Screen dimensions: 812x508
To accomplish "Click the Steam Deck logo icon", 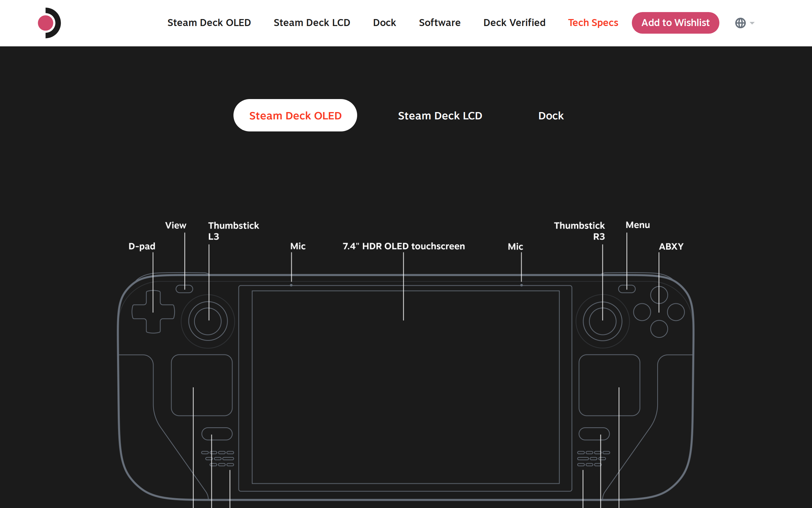I will point(49,23).
